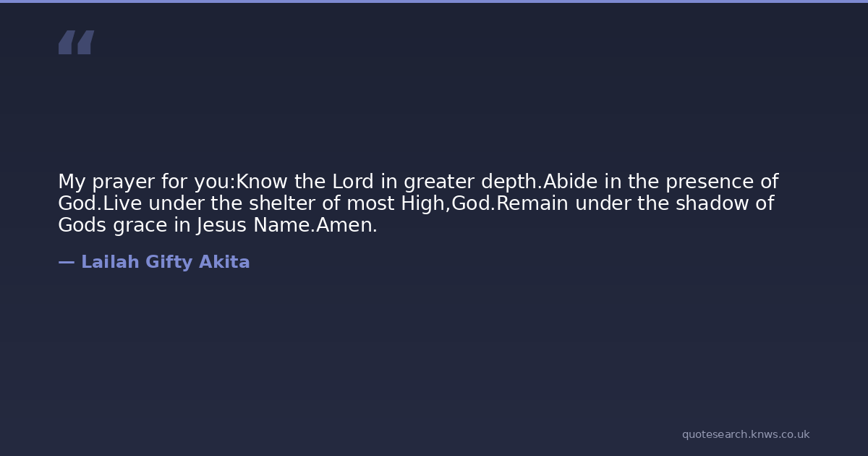Screen dimensions: 868x456
Task: Click the author name Lailah Gifty Akita
Action: pos(165,263)
